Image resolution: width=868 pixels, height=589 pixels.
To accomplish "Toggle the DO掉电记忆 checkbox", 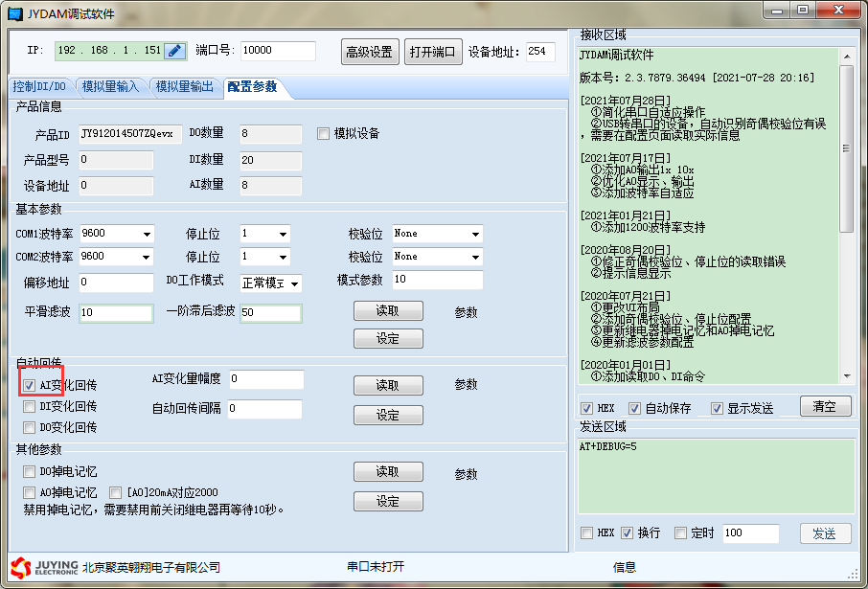I will click(x=30, y=472).
